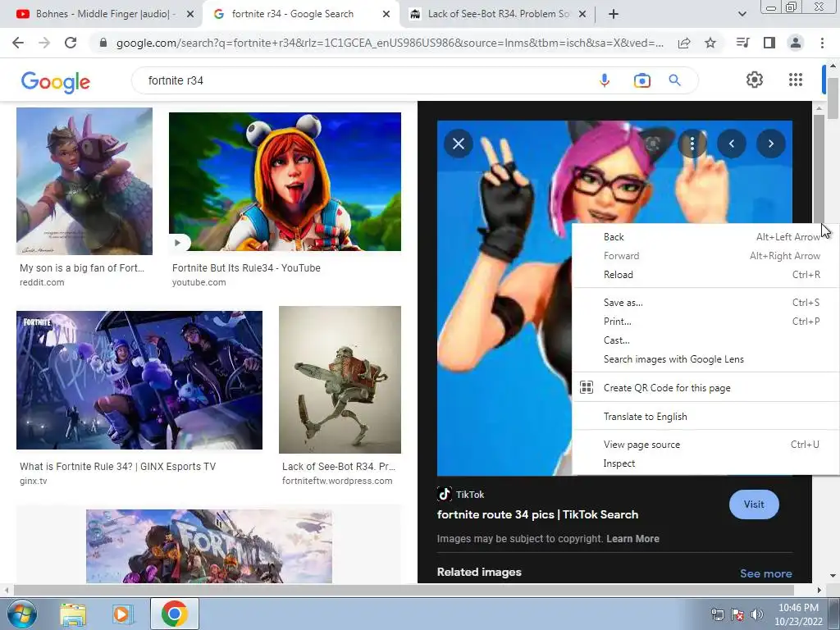Screen dimensions: 840x630
Task: Click in the Google search box
Action: pyautogui.click(x=364, y=80)
